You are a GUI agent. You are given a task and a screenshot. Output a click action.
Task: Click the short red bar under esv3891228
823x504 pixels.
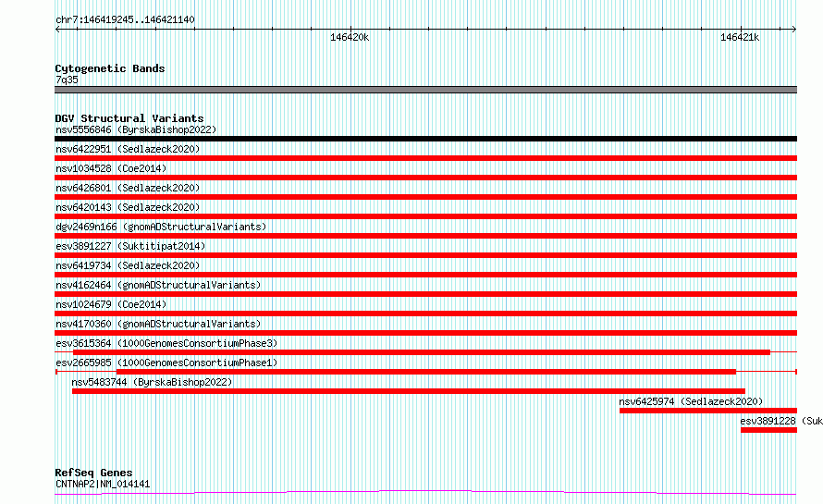click(769, 430)
